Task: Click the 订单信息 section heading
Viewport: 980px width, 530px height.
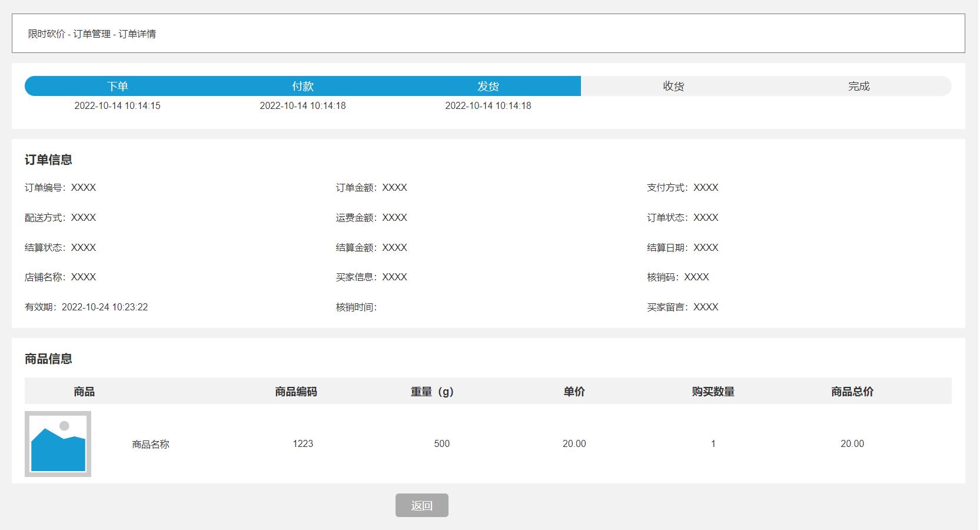Action: 48,159
